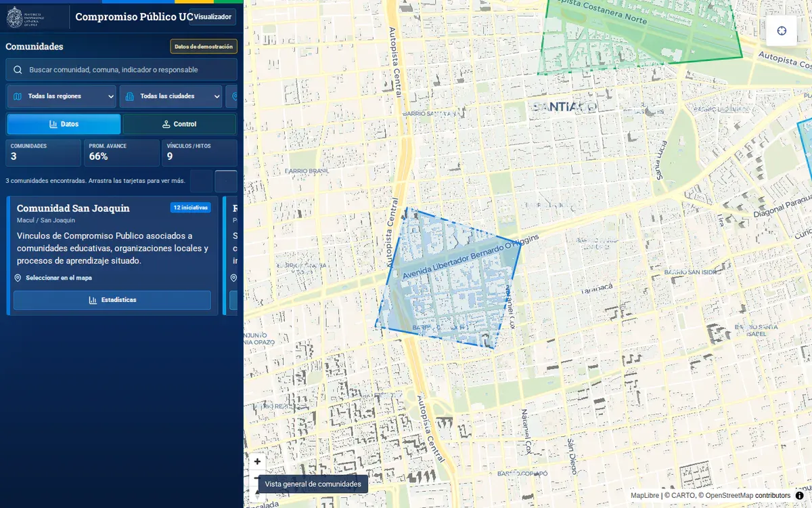812x508 pixels.
Task: Click the blue community polygon on the map
Action: pos(450,278)
